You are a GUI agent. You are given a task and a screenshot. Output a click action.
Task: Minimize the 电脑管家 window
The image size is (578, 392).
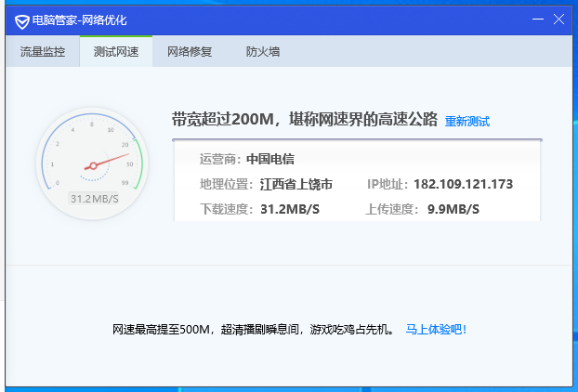[538, 19]
